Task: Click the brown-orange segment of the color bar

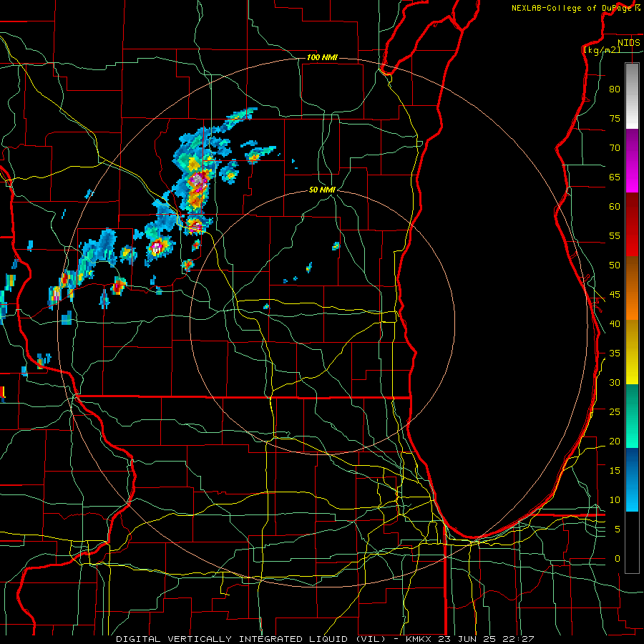Action: [x=632, y=288]
